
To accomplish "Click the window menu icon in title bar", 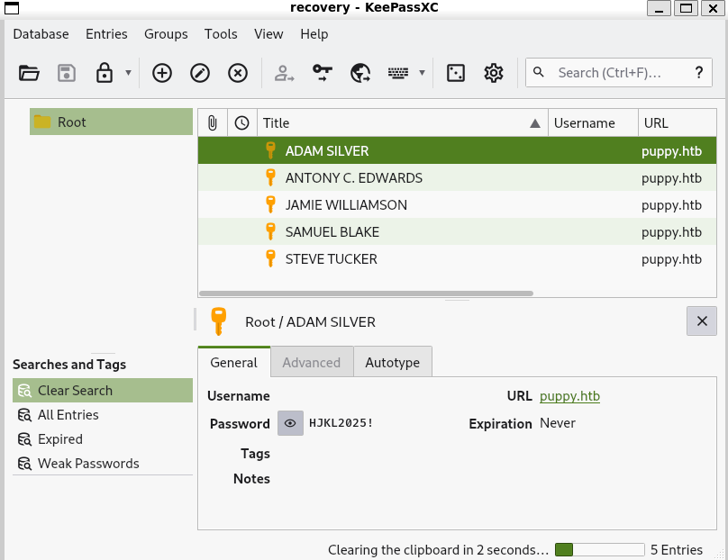I will tap(12, 8).
